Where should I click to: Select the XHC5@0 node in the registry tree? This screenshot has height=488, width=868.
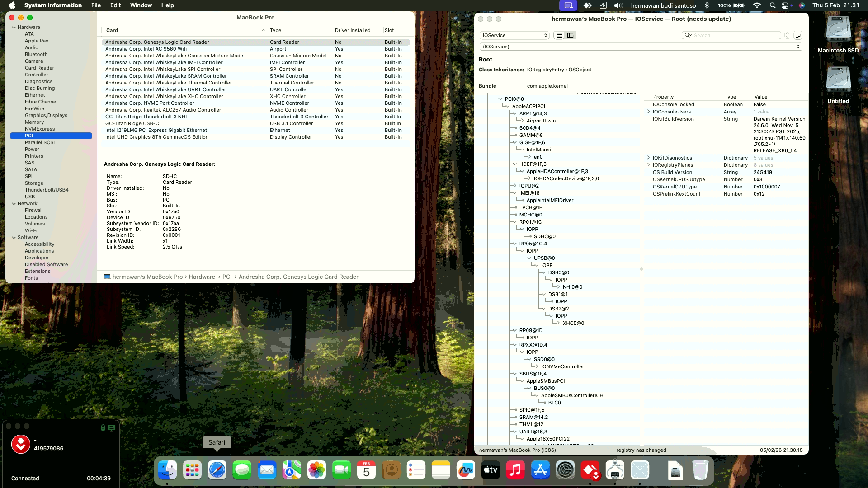(x=573, y=323)
